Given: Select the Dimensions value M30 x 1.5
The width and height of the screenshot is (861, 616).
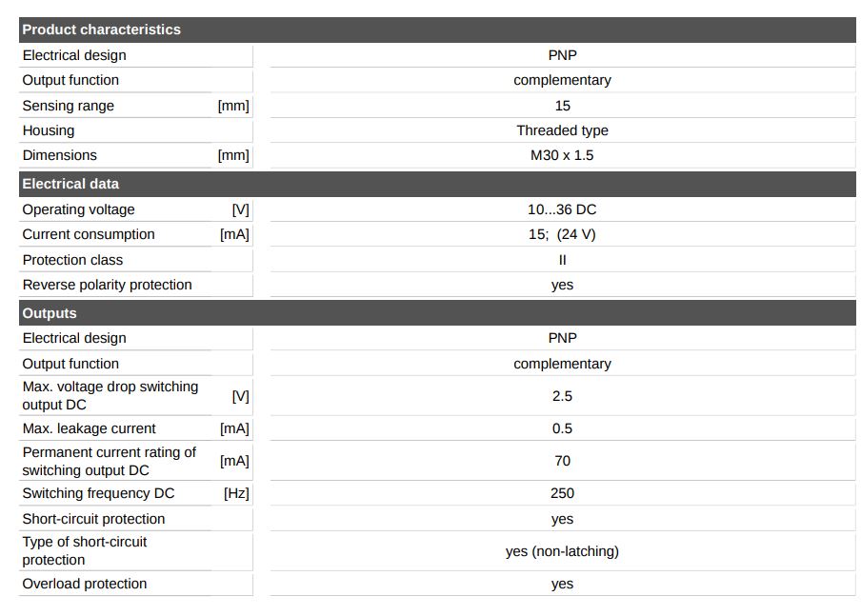Looking at the screenshot, I should point(562,155).
